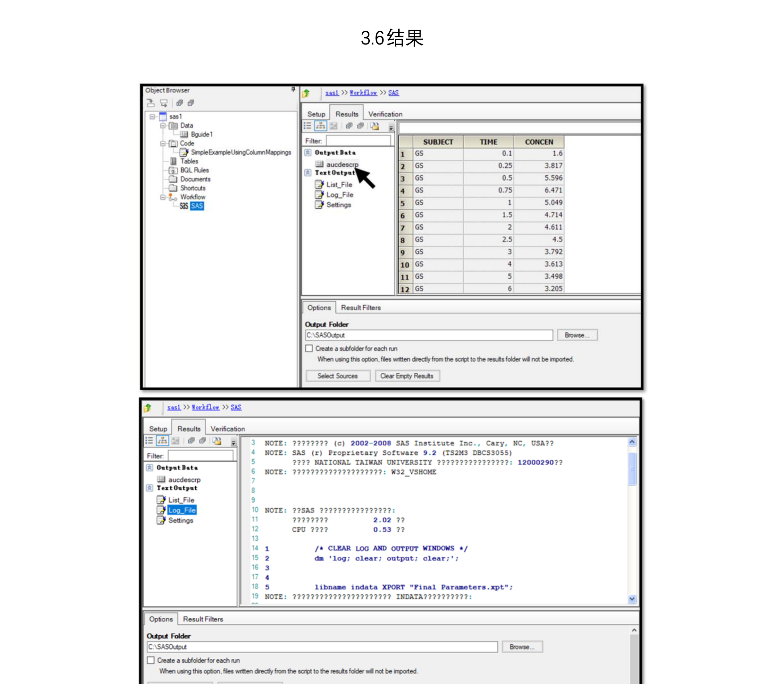Viewport: 784px width, 684px height.
Task: Follow the Workflow breadcrumb link in data grid window
Action: (x=363, y=93)
